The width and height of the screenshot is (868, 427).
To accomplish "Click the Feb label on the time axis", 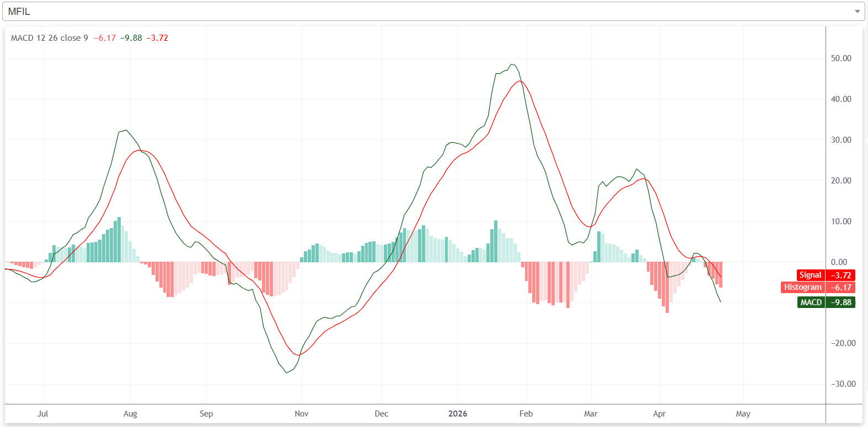I will [526, 413].
